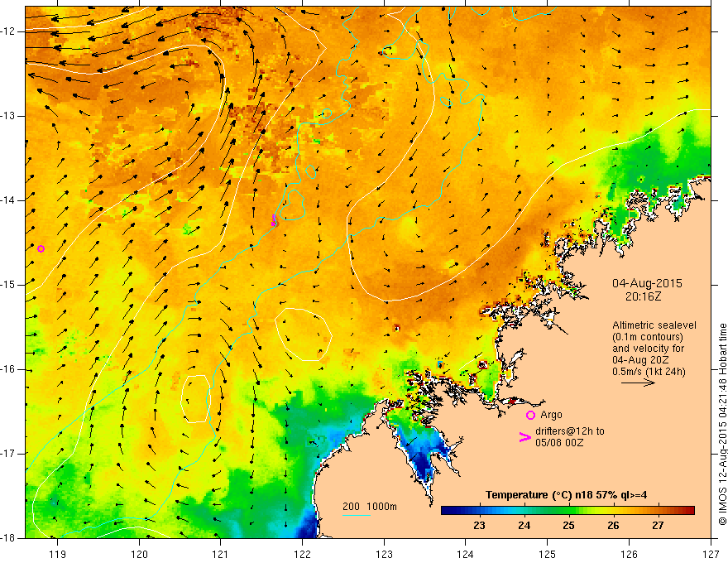
Task: Click the '27' temperature scale value
Action: pos(658,526)
